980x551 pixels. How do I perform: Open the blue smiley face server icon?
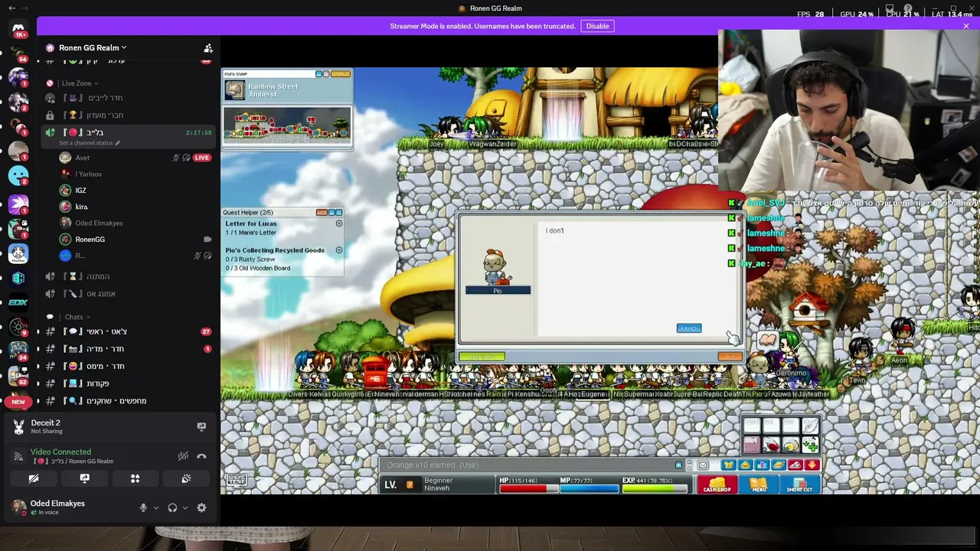click(18, 177)
